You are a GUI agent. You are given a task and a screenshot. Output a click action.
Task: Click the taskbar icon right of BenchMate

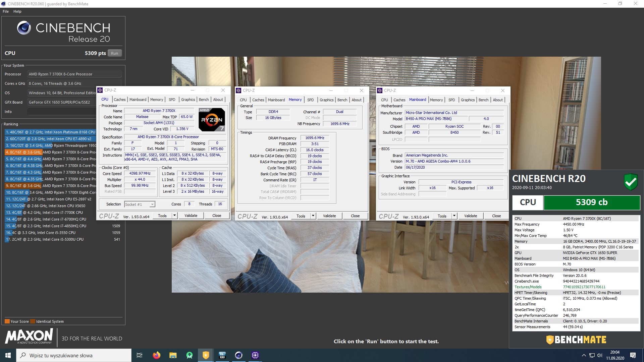[222, 355]
